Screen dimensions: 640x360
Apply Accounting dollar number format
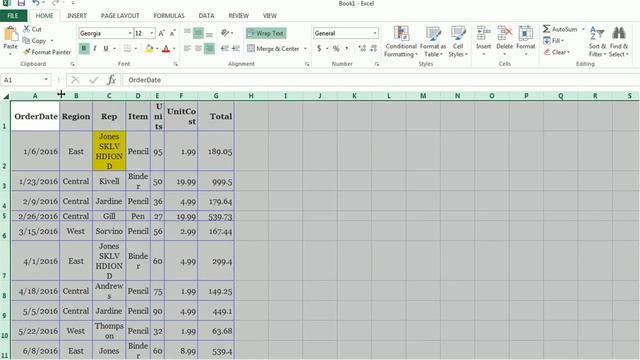coord(319,49)
